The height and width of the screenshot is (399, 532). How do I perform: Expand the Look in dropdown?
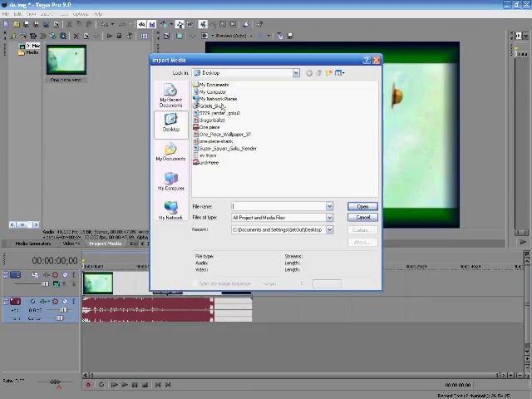[295, 73]
